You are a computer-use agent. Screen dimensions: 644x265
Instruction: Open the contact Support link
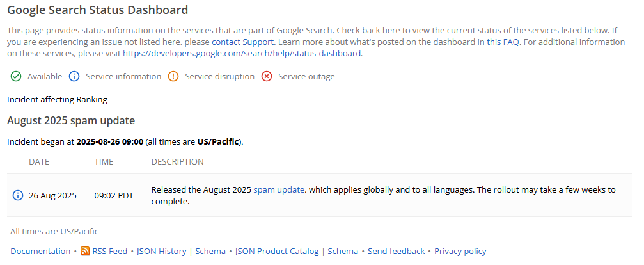pos(243,42)
